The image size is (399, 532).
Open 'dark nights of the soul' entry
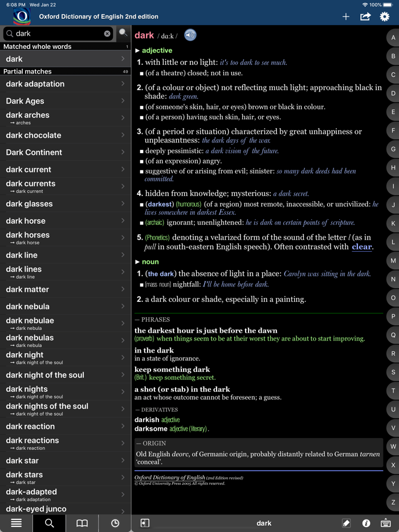[65, 409]
